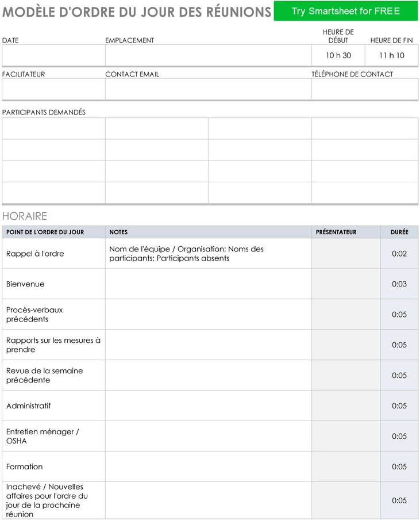
Task: Select the CONTACT EMAIL input cell
Action: [209, 89]
